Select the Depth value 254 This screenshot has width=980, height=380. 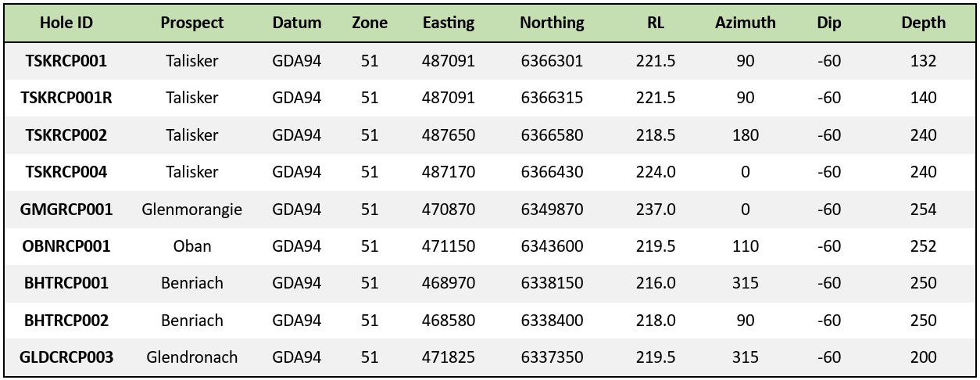(923, 210)
